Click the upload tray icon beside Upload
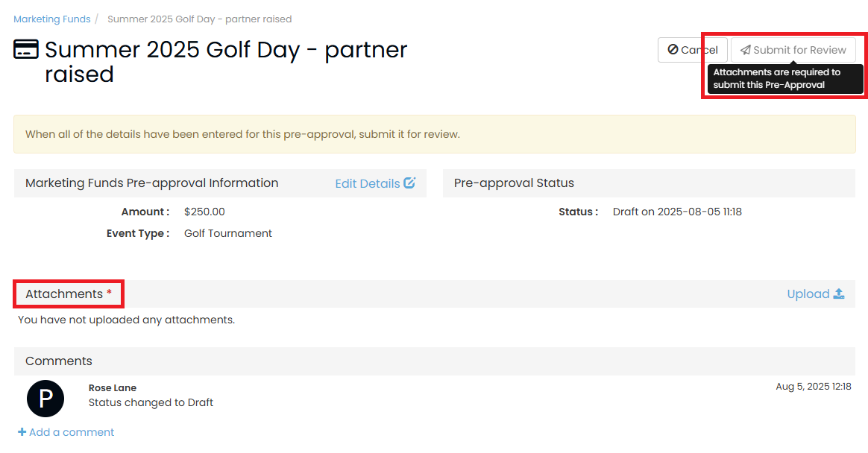 839,294
